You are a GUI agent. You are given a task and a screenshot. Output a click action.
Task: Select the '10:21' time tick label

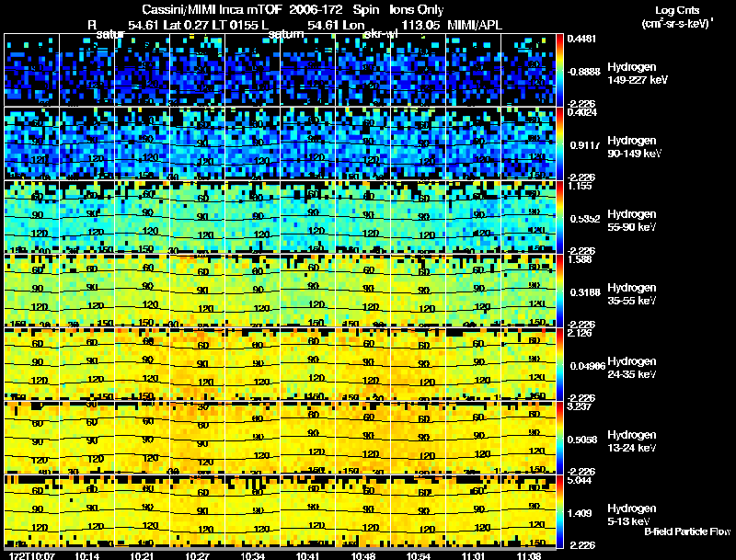[x=143, y=555]
